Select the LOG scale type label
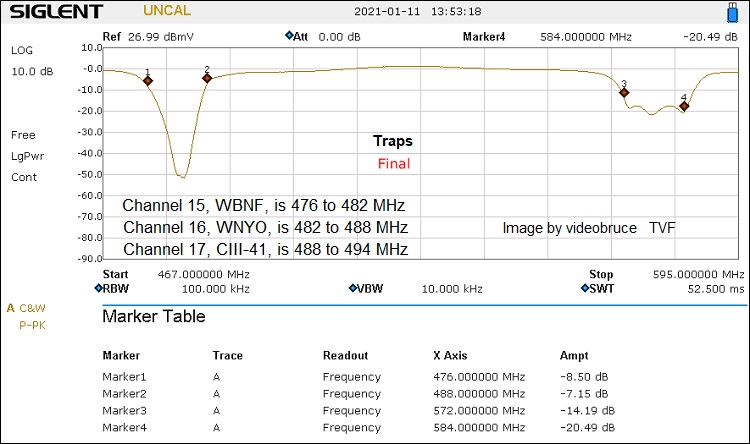Image resolution: width=750 pixels, height=444 pixels. tap(22, 50)
